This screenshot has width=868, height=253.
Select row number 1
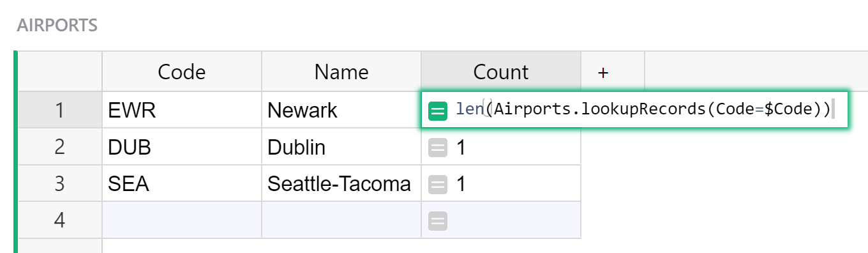[x=60, y=111]
